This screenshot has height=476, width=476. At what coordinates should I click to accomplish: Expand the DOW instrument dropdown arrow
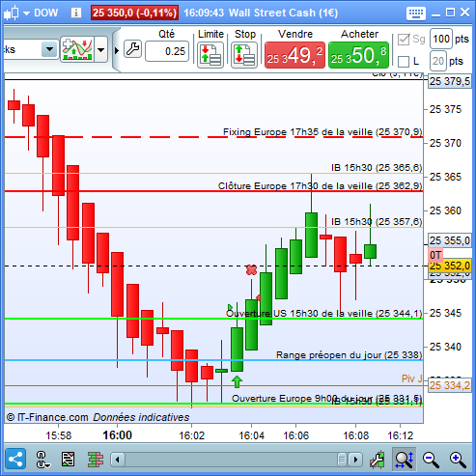pos(27,14)
